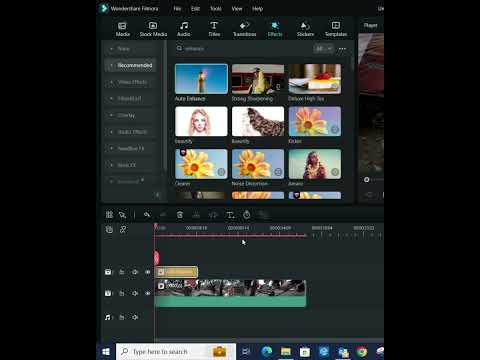Click the timeline playhead marker
The width and height of the screenshot is (480, 360).
coord(156,227)
